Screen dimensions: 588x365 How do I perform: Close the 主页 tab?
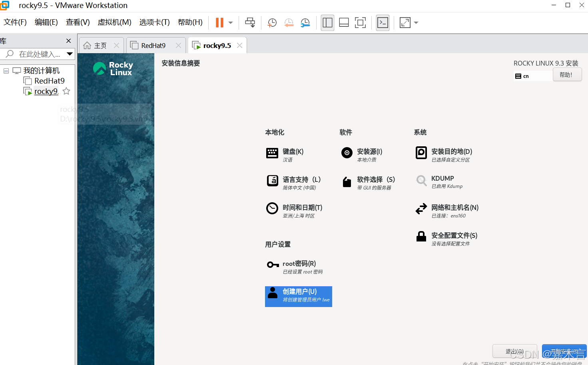pos(117,46)
